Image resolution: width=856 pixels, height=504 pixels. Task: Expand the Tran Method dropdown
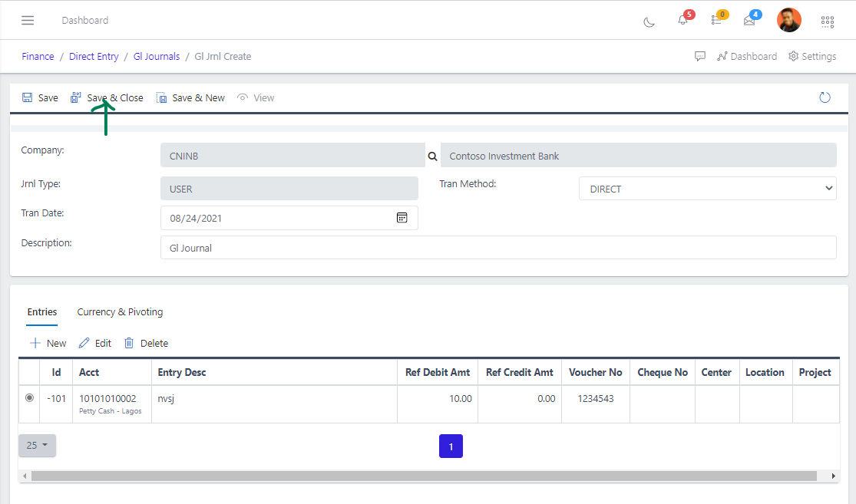(x=707, y=189)
